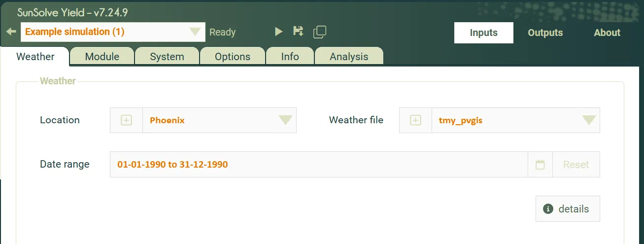
Task: Click the date range text field
Action: tap(318, 165)
